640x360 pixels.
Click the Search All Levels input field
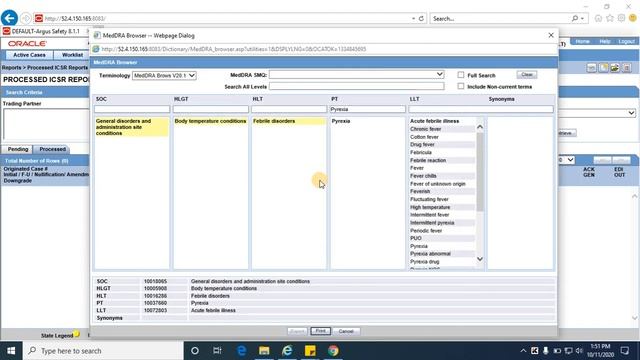[x=356, y=87]
